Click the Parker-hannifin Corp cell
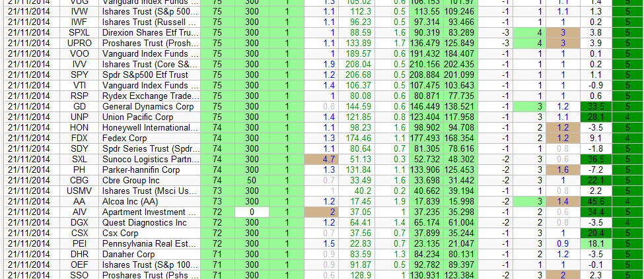Viewport: 644px width, 279px height. (149, 170)
